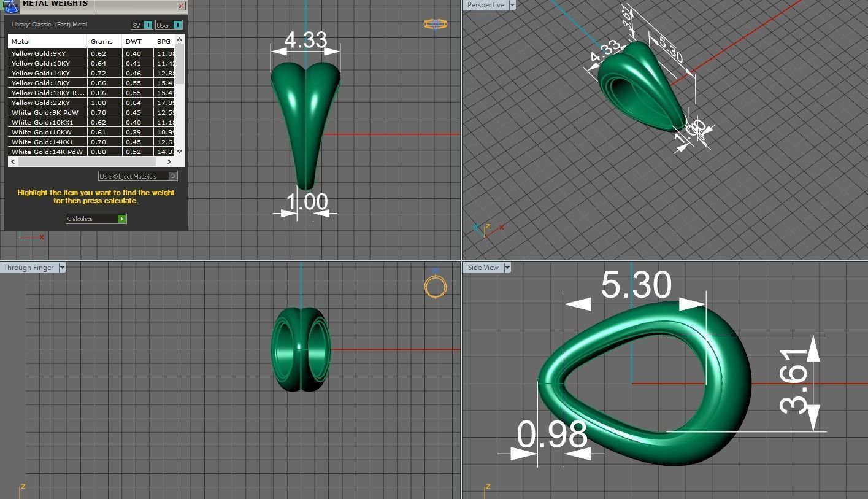Select the green bail model in Through Finger view
Image resolution: width=868 pixels, height=499 pixels.
301,349
